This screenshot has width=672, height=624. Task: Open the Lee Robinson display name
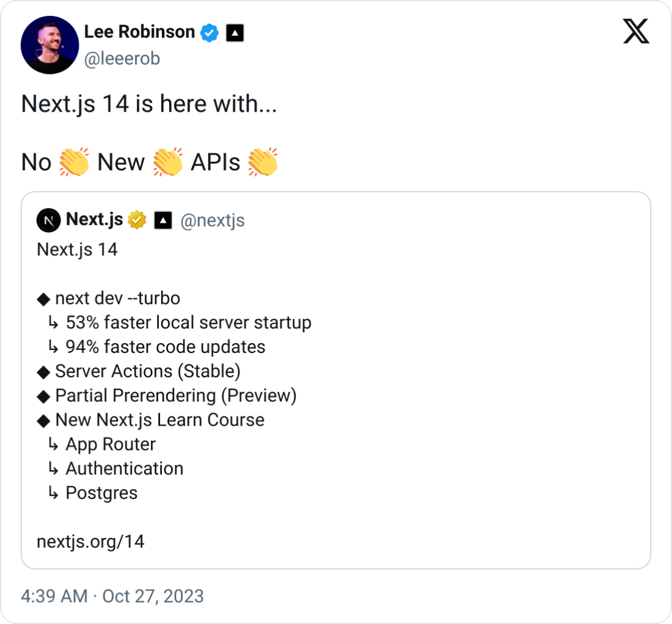(x=139, y=32)
